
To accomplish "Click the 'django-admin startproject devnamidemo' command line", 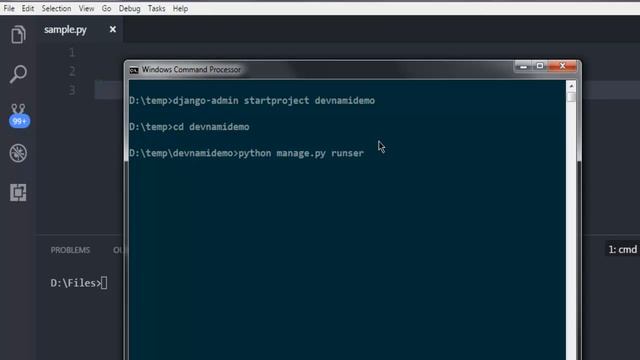I will pyautogui.click(x=252, y=100).
